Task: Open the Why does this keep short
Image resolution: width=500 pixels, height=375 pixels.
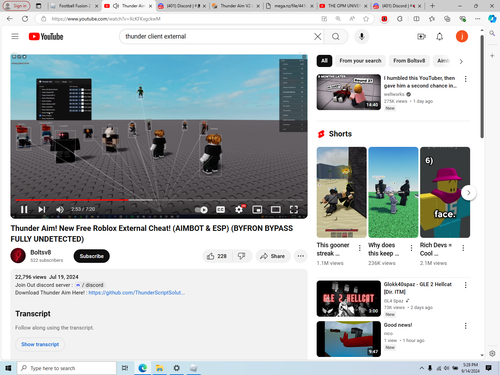Action: pyautogui.click(x=393, y=192)
